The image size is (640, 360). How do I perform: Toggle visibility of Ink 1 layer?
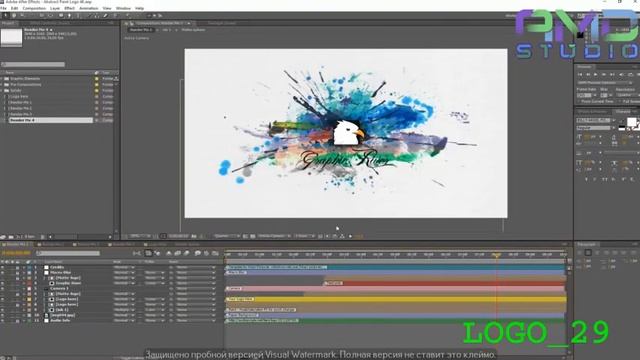[x=2, y=310]
